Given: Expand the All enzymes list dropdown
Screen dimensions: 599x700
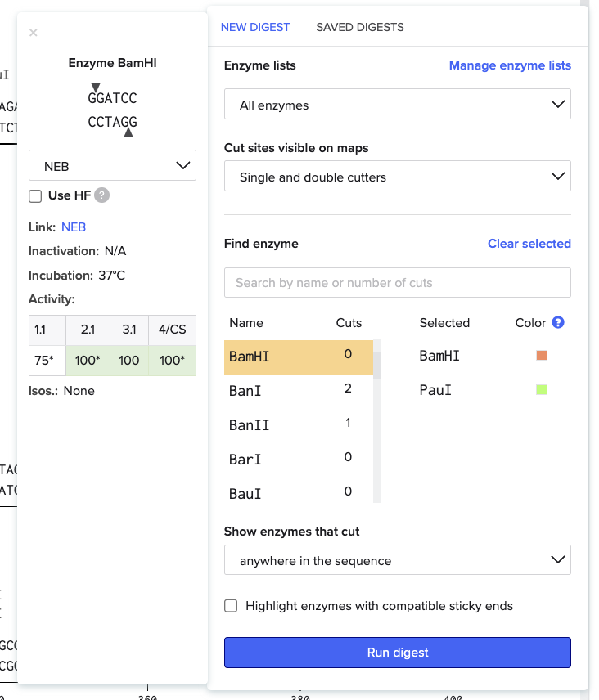Looking at the screenshot, I should click(397, 105).
